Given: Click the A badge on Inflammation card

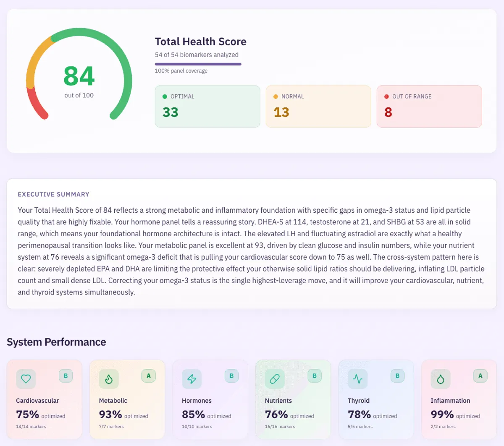Looking at the screenshot, I should 480,376.
